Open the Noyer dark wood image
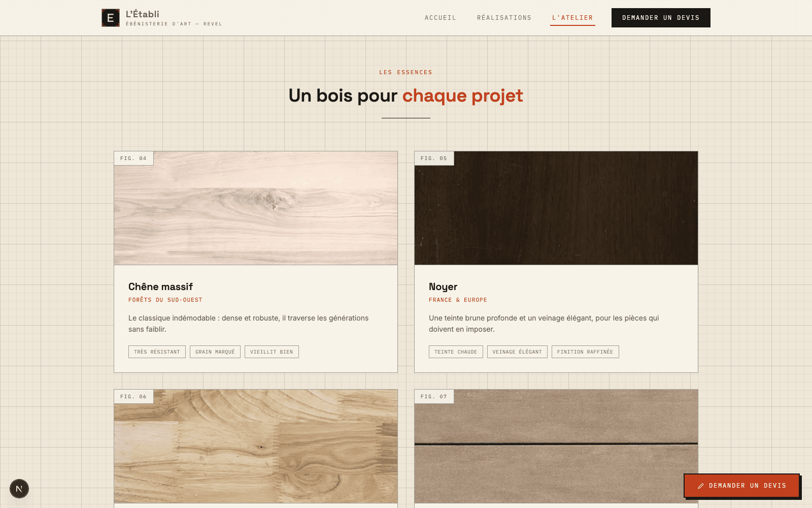The image size is (812, 508). click(x=556, y=208)
